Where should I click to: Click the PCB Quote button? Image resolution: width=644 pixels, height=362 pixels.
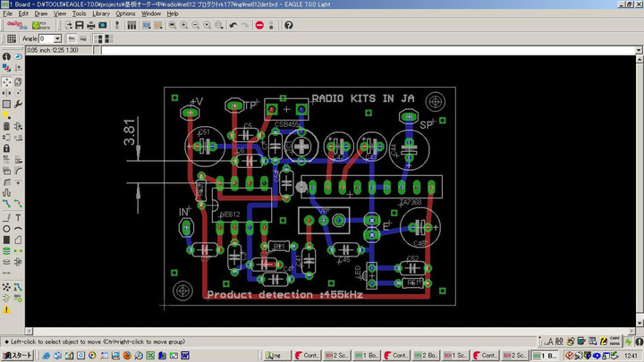point(43,25)
